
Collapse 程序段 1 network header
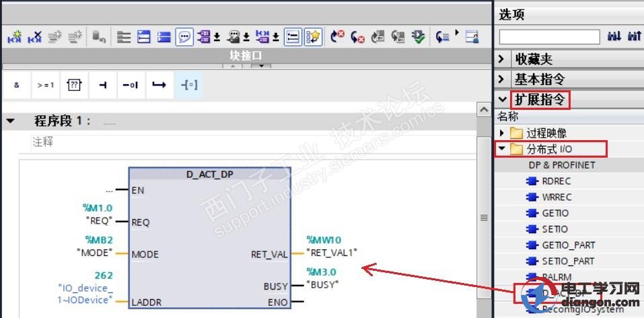(x=11, y=121)
